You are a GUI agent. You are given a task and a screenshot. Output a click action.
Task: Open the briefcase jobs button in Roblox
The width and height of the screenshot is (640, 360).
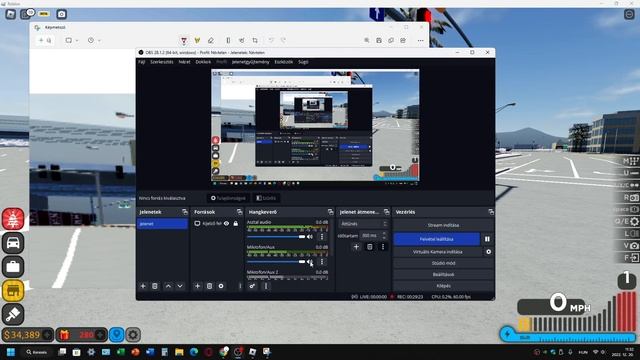click(13, 267)
